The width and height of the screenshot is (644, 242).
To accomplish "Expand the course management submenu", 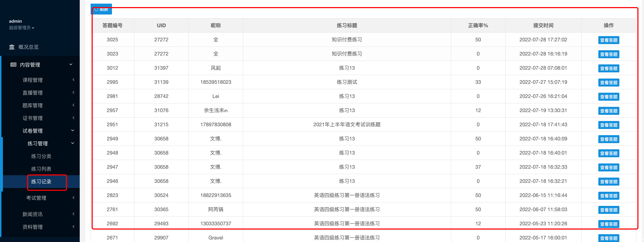I will (73, 80).
